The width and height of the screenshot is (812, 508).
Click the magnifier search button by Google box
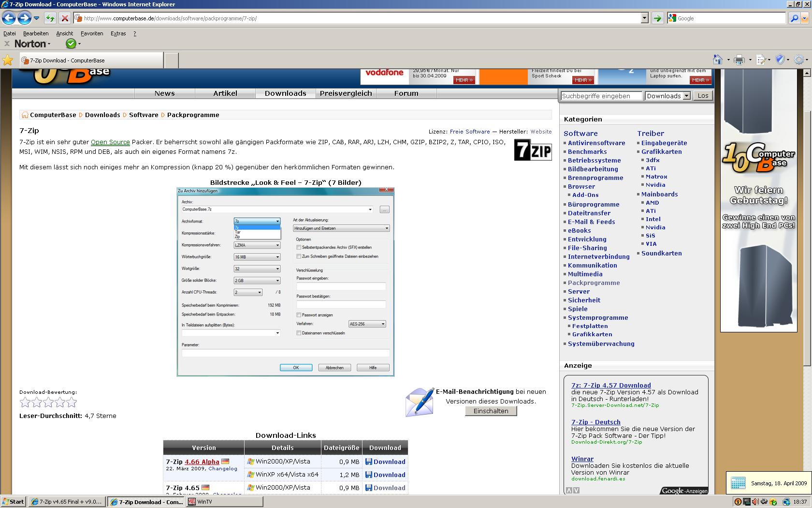tap(794, 18)
